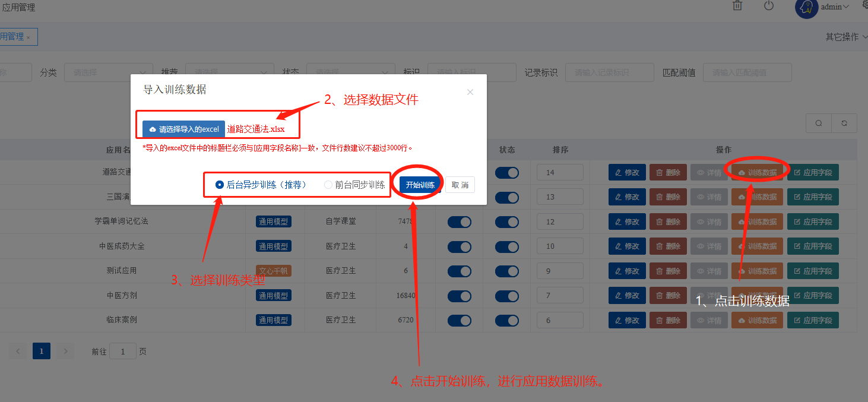Expand the 其它操作 dropdown menu
Viewport: 868px width, 402px height.
[x=846, y=37]
